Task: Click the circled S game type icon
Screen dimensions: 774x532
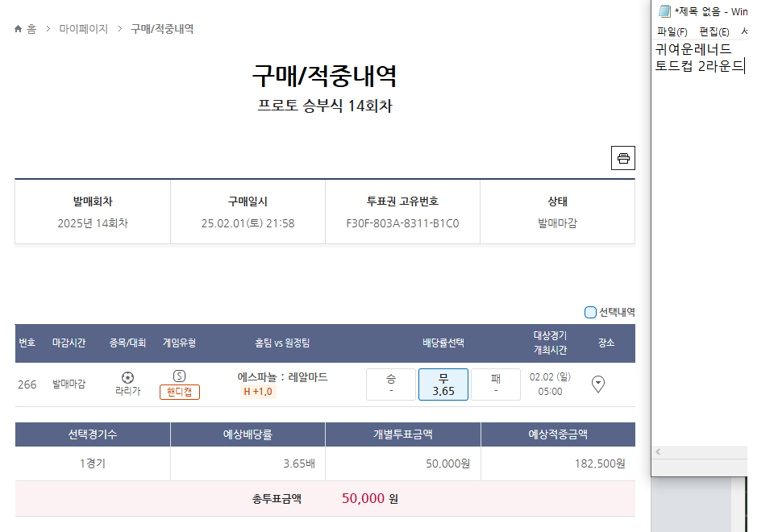Action: [x=179, y=376]
